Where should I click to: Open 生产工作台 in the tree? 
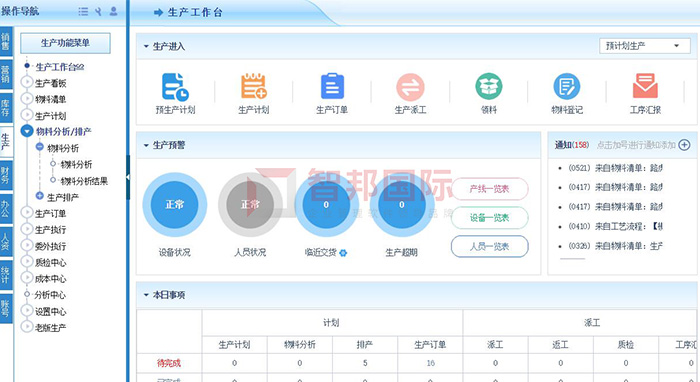pyautogui.click(x=59, y=67)
